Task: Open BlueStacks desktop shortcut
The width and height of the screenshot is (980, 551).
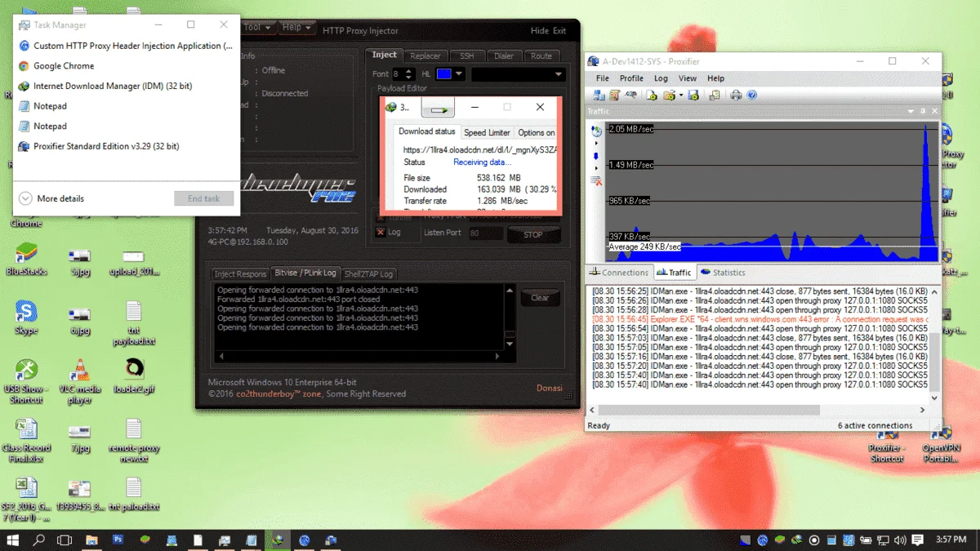Action: pos(26,260)
